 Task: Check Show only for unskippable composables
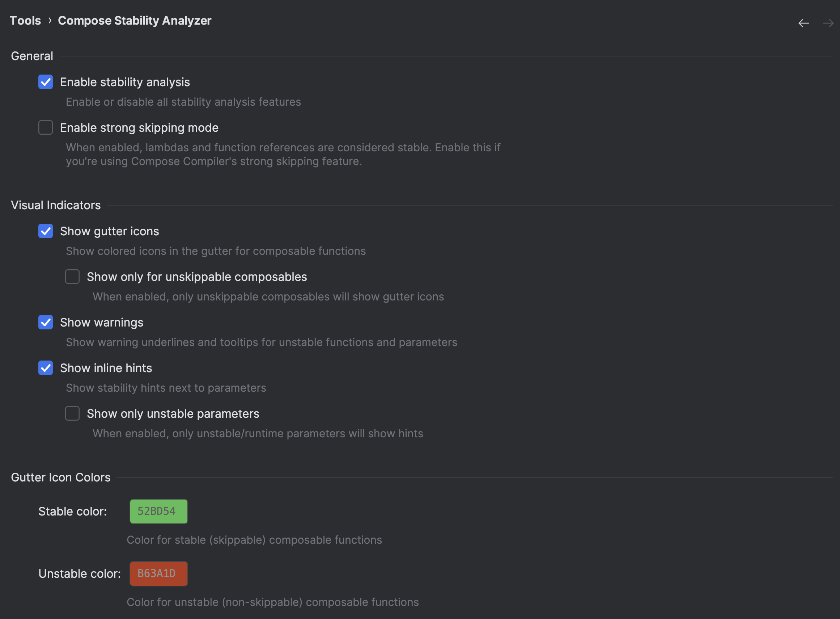72,277
